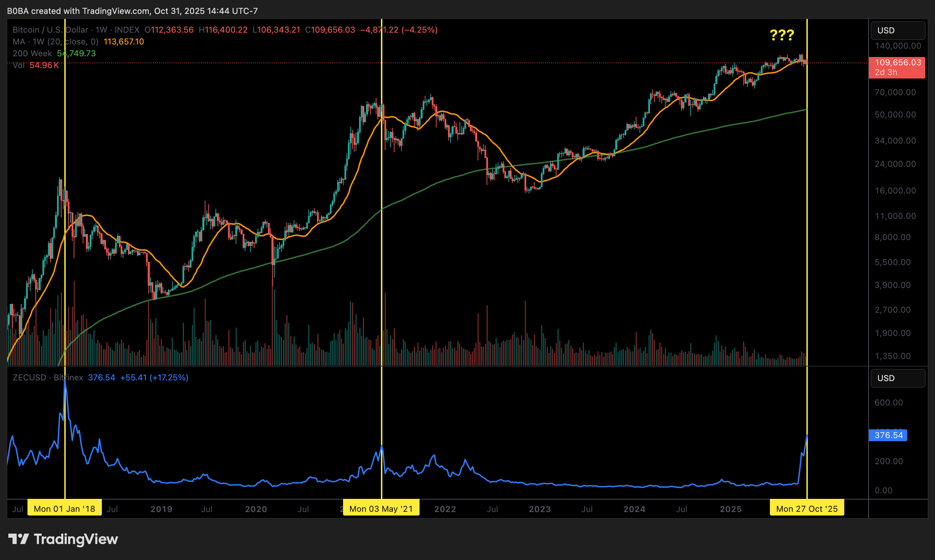Viewport: 935px width, 560px height.
Task: Click the Mon 01 Jan '18 date marker
Action: click(x=64, y=508)
